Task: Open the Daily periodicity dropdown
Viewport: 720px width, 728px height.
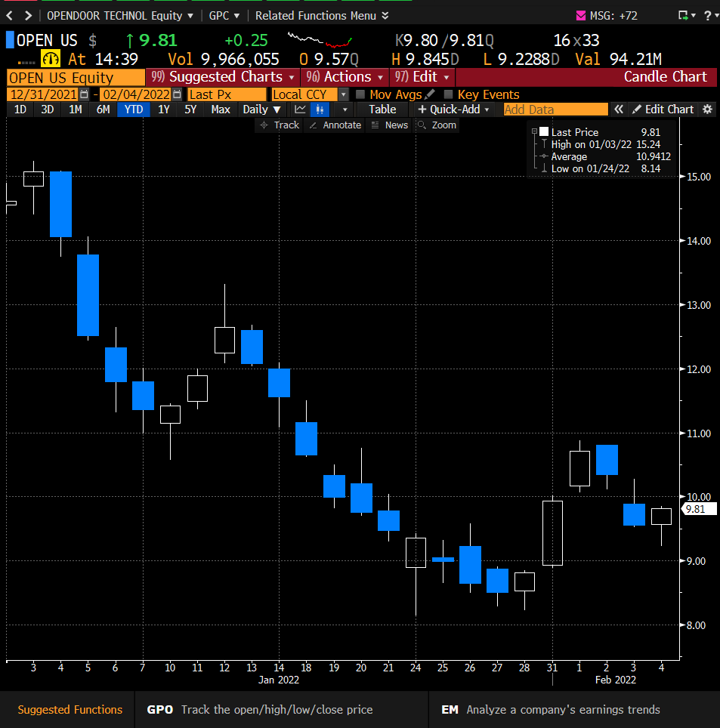Action: click(x=261, y=110)
